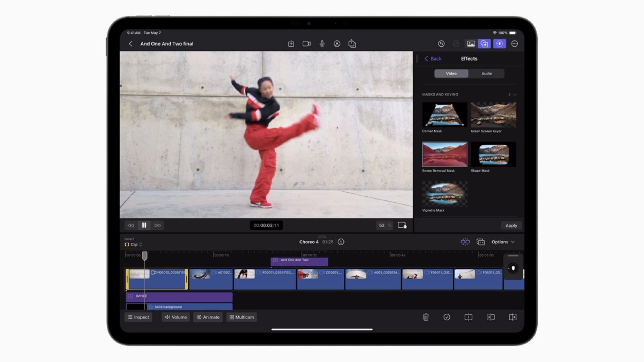Viewport: 644px width, 362px height.
Task: Show info for the Choreo 4 timeline
Action: point(341,242)
